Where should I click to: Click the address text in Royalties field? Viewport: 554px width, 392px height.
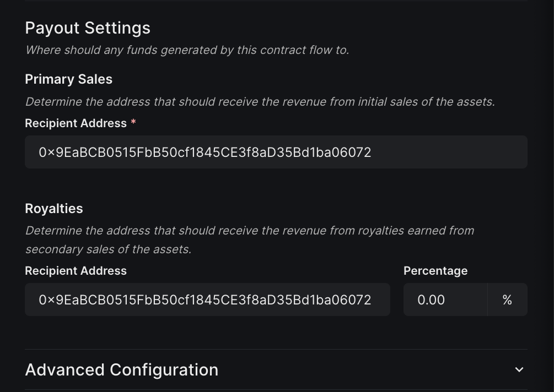[x=205, y=300]
